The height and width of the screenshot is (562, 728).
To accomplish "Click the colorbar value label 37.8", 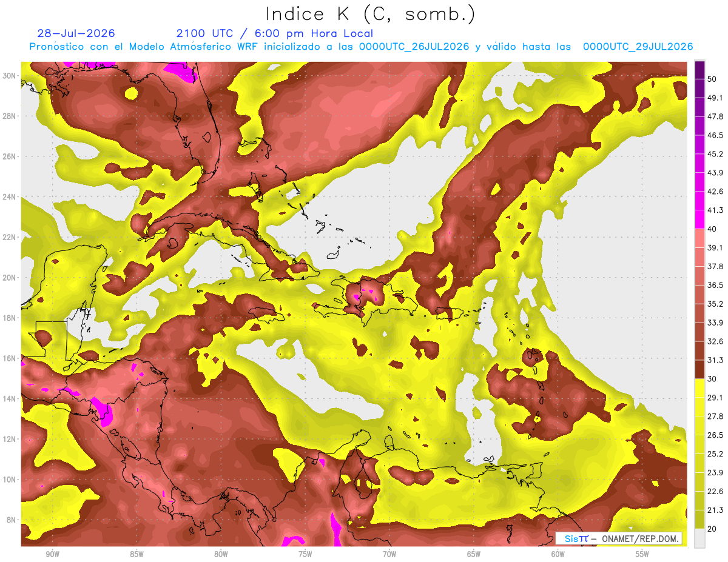I will 715,266.
